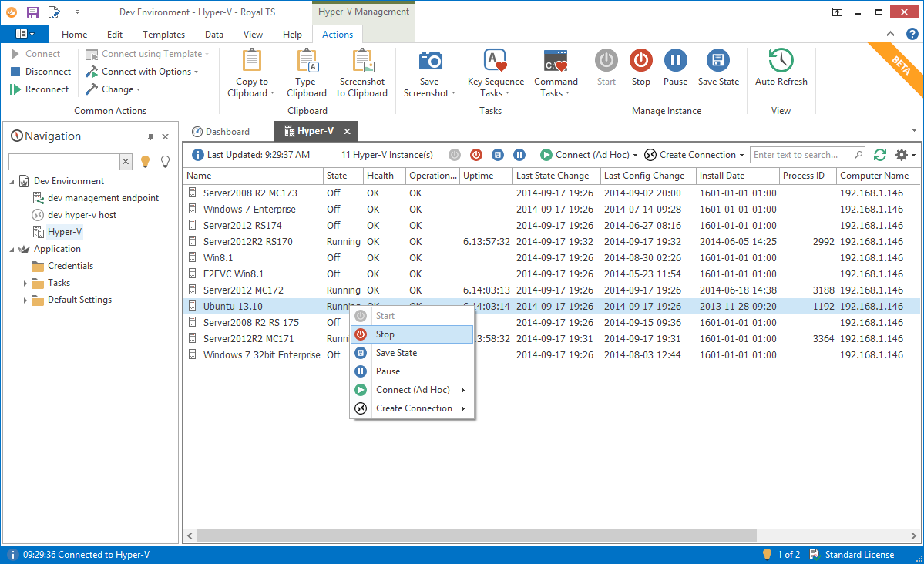Click the Stop icon in the ribbon
This screenshot has height=564, width=924.
point(640,61)
